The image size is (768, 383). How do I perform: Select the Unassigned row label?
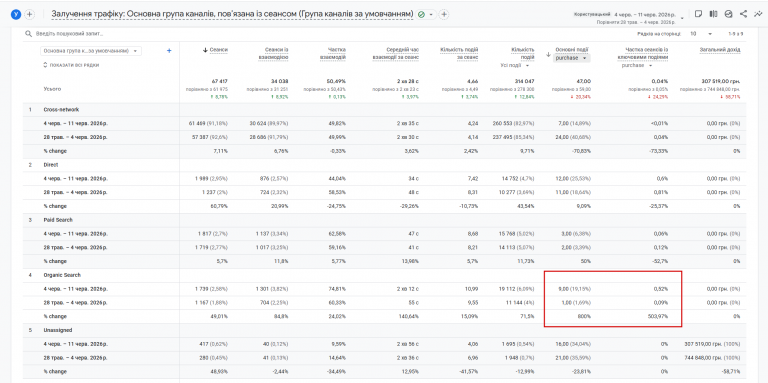[x=58, y=330]
